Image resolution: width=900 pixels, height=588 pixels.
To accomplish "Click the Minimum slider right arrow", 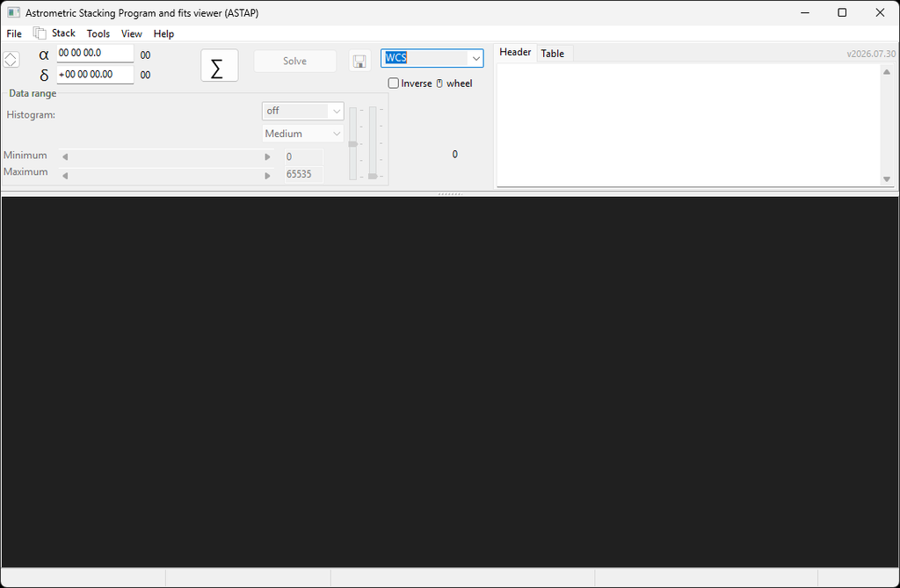I will (267, 156).
